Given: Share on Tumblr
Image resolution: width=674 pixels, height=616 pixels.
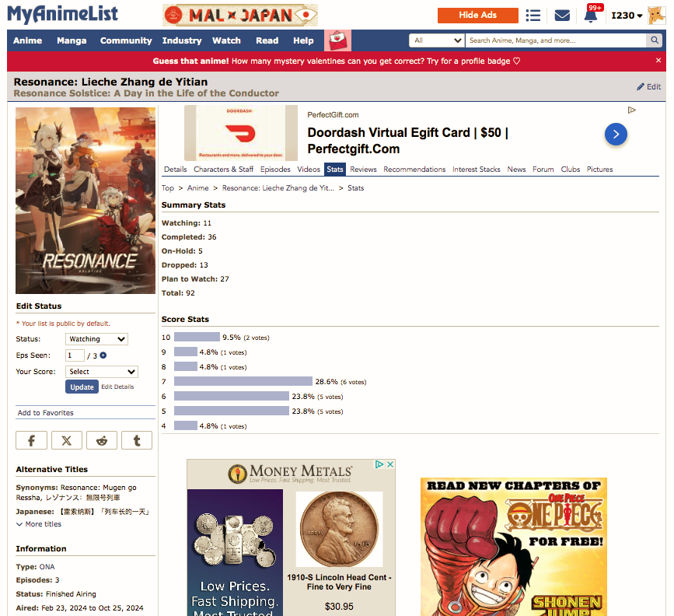Looking at the screenshot, I should [137, 440].
